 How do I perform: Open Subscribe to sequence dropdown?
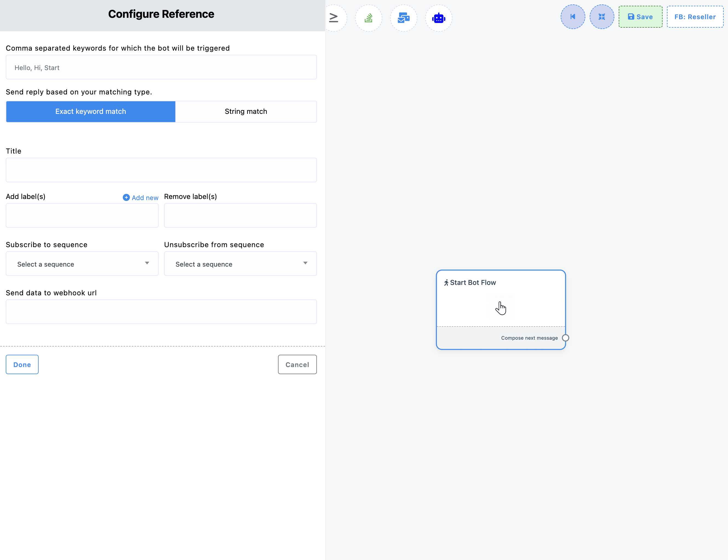pyautogui.click(x=82, y=264)
